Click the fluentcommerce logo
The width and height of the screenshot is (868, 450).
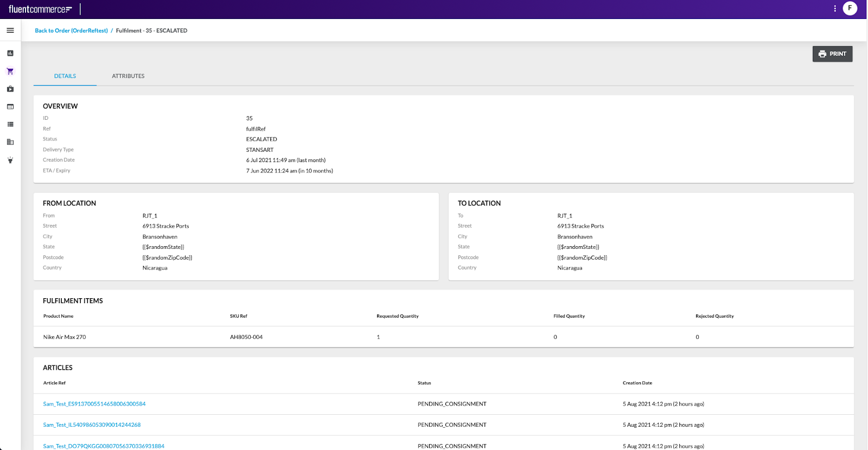tap(40, 9)
